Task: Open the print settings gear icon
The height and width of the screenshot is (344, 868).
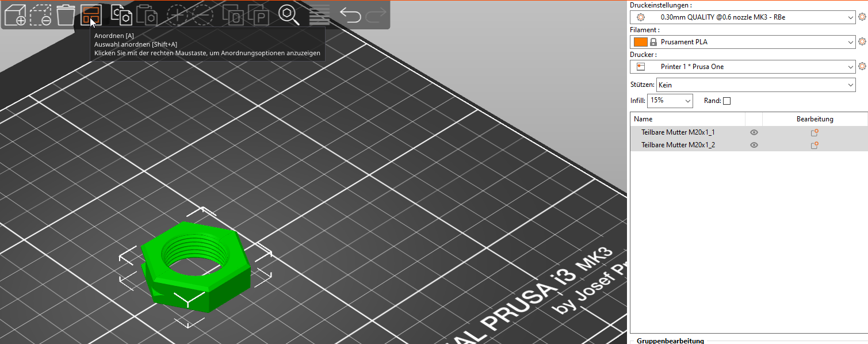Action: point(862,17)
